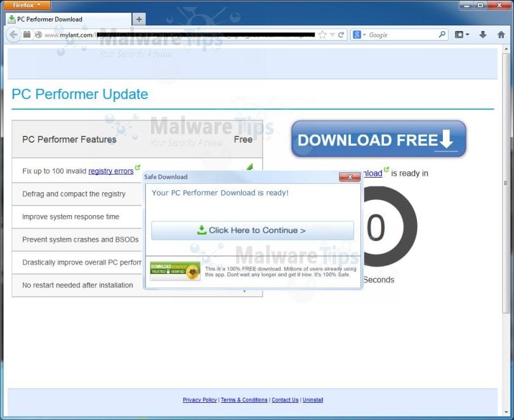
Task: Open the Google search engine selector
Action: (359, 35)
